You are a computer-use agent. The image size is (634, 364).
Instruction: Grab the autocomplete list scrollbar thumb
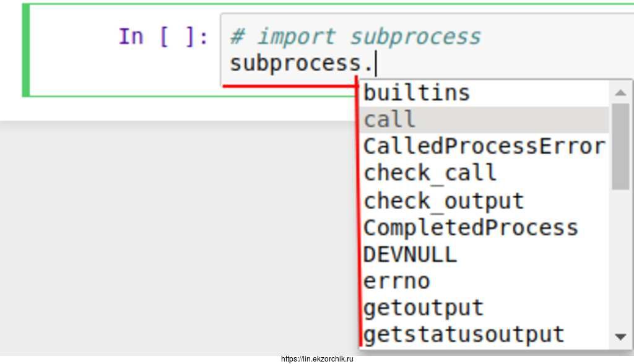tap(620, 145)
